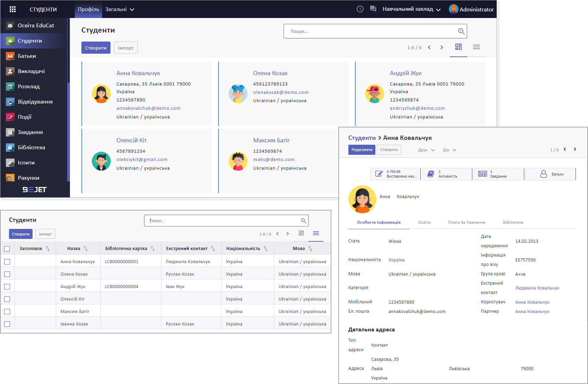Open the Батьки stat button in form
Viewport: 588px width, 384px height.
tap(551, 174)
